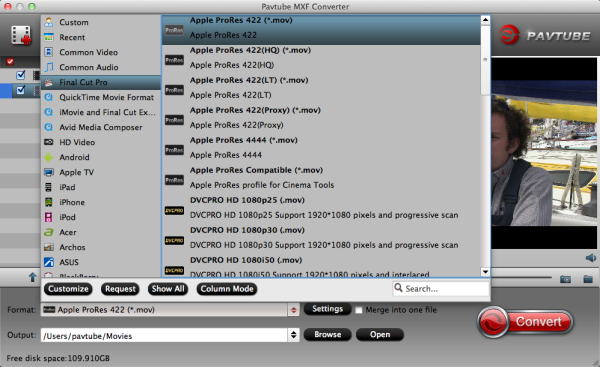
Task: Click the format list scrollbar thumb
Action: pyautogui.click(x=485, y=60)
